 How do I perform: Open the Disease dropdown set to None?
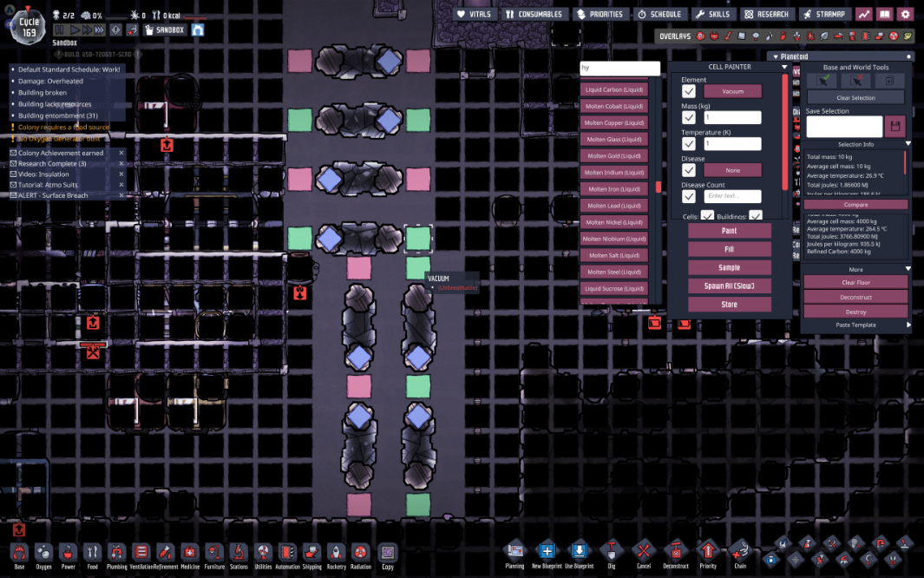733,169
